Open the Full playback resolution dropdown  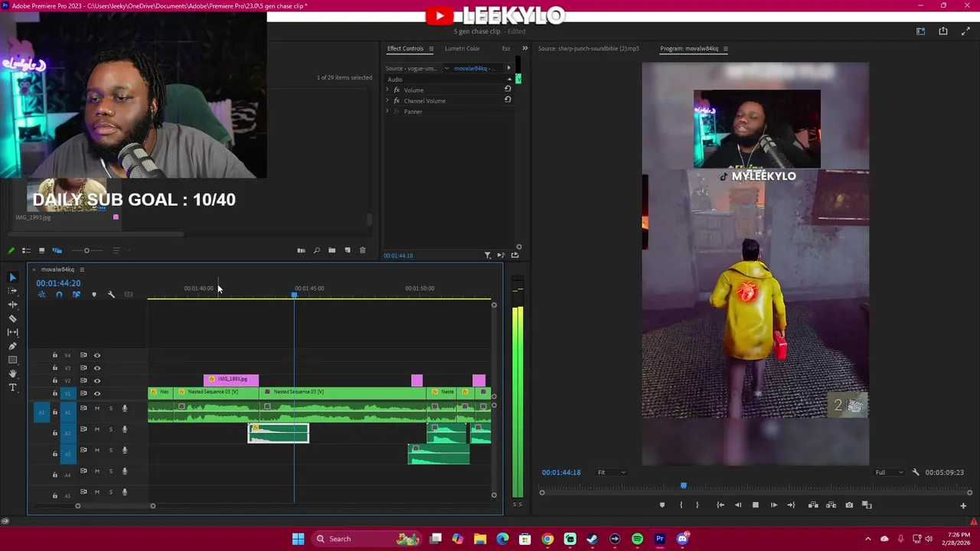(890, 472)
